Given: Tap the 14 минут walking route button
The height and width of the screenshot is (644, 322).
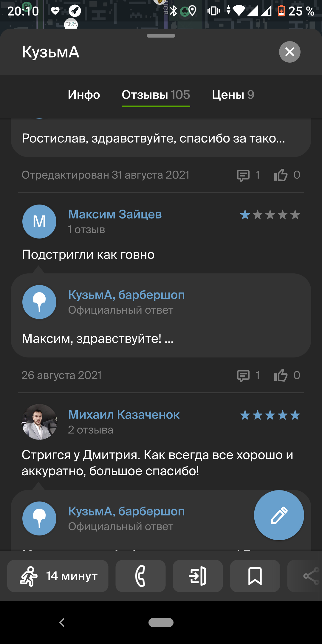Looking at the screenshot, I should (58, 576).
